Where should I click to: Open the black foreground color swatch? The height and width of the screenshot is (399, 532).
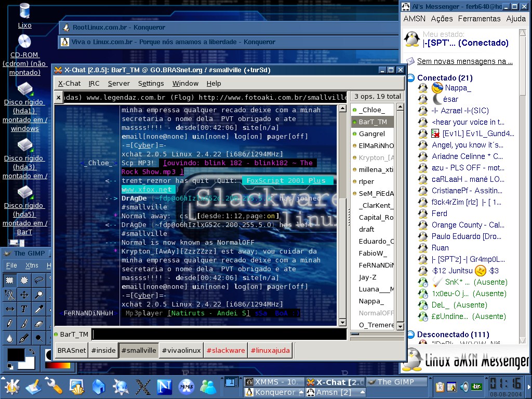(16, 355)
